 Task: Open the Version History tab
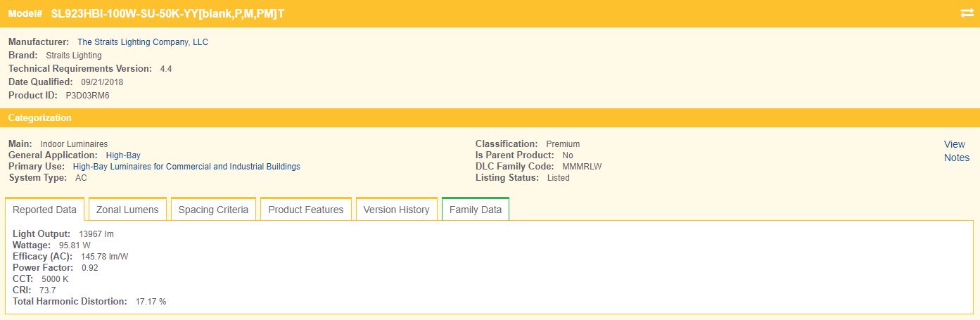point(397,210)
